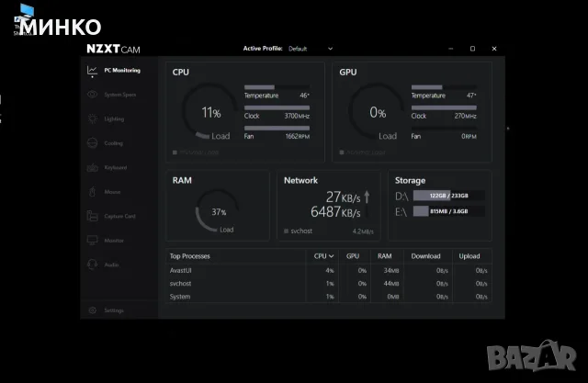Click the D:\ storage usage bar
The width and height of the screenshot is (588, 383).
pos(449,196)
